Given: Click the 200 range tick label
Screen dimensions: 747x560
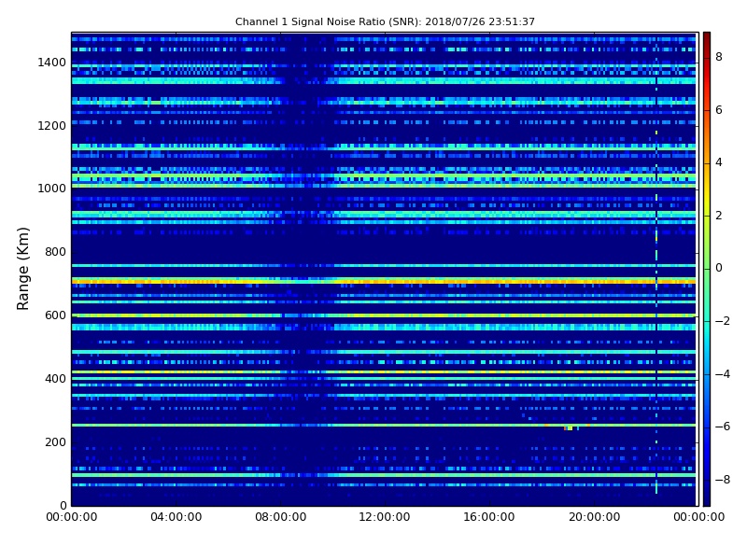Looking at the screenshot, I should click(55, 441).
